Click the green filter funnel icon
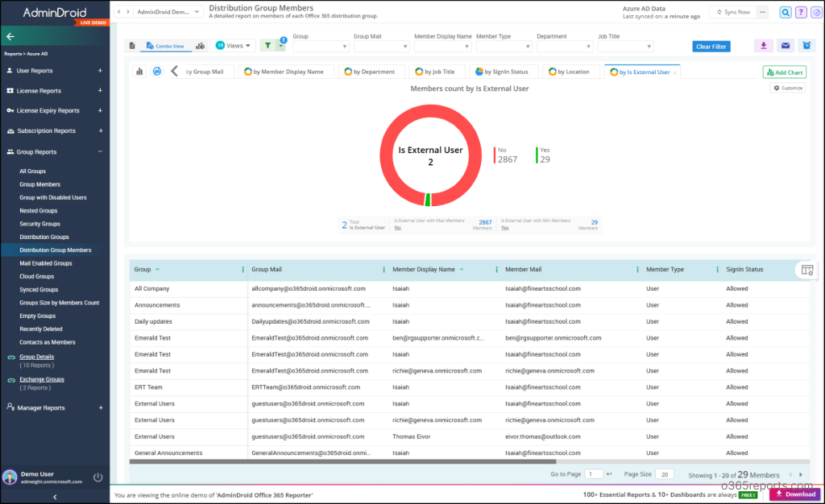The height and width of the screenshot is (504, 825). coord(267,46)
